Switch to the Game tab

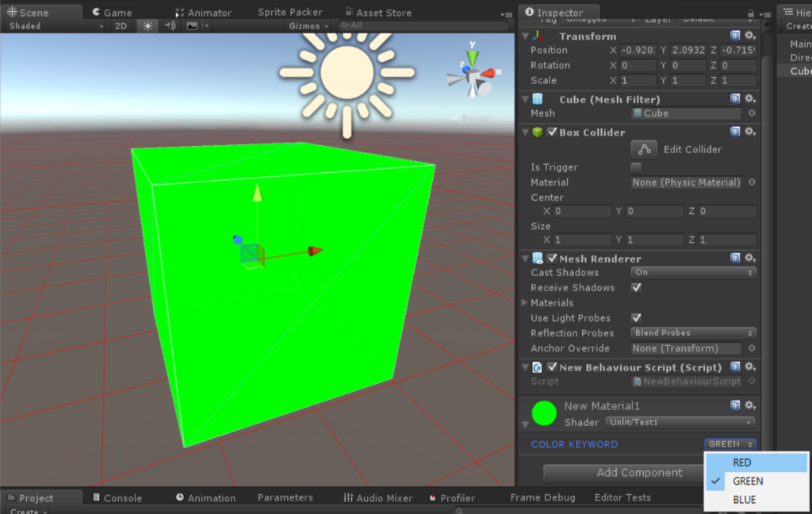coord(112,13)
